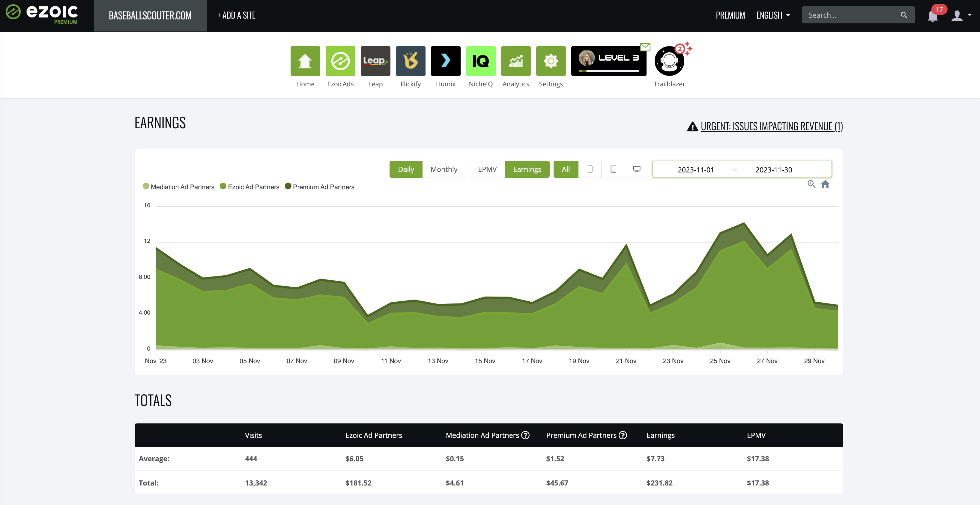Click the Ezoic Premium logo
980x505 pixels.
coord(42,14)
